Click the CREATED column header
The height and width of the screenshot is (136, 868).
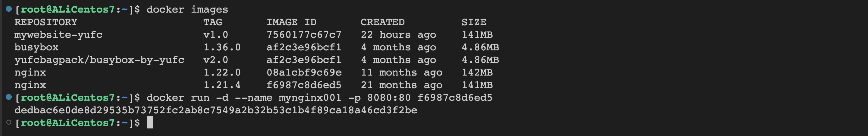[382, 22]
